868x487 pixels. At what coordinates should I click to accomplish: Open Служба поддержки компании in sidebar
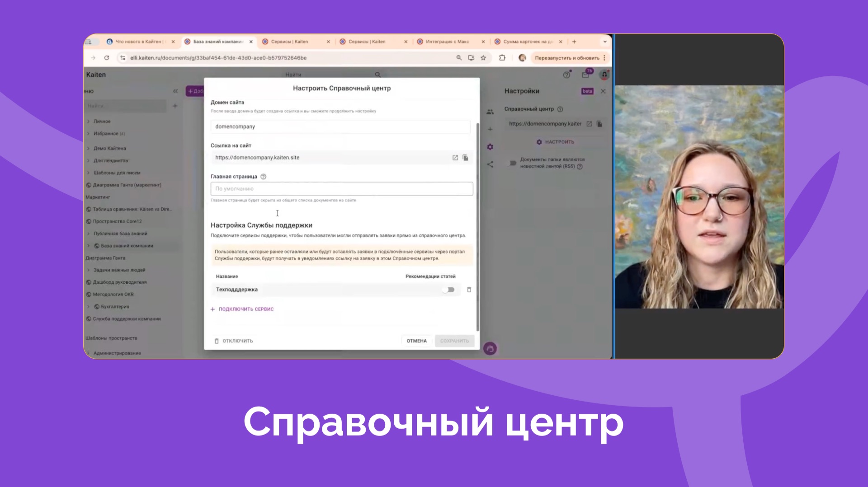point(127,319)
